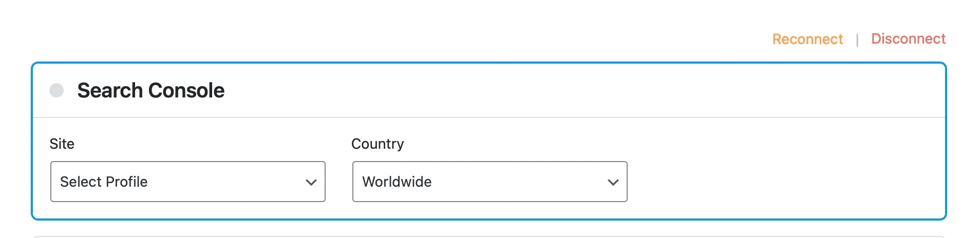
Task: Click the word "Search" in the panel title
Action: (110, 91)
